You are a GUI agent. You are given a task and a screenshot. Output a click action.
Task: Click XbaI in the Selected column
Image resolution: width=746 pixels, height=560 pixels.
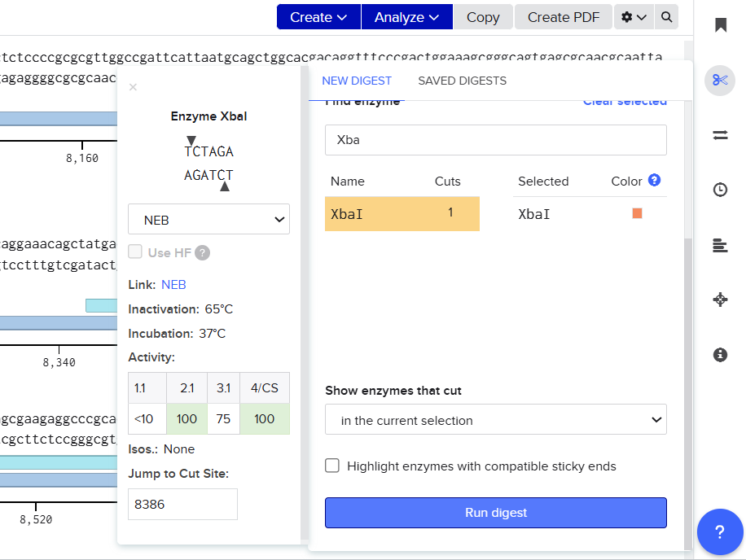[533, 214]
